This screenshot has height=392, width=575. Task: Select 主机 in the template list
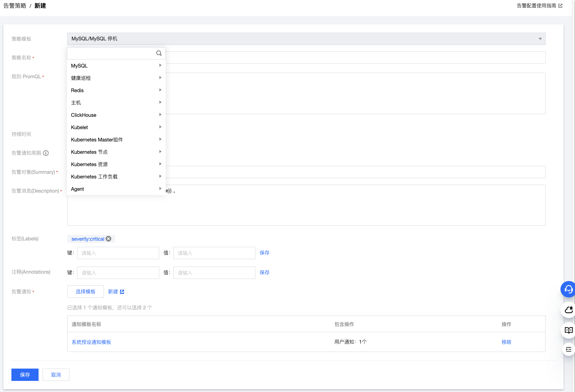point(116,103)
